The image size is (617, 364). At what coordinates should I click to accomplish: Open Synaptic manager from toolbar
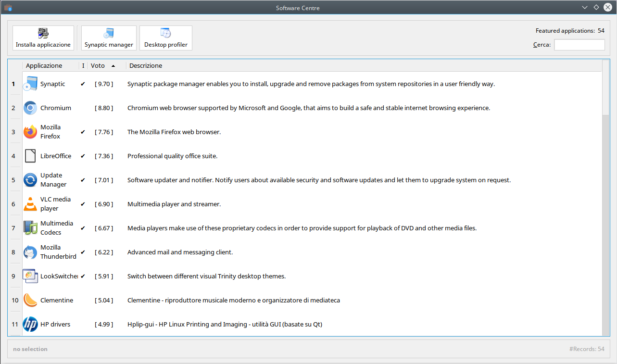[x=109, y=38]
